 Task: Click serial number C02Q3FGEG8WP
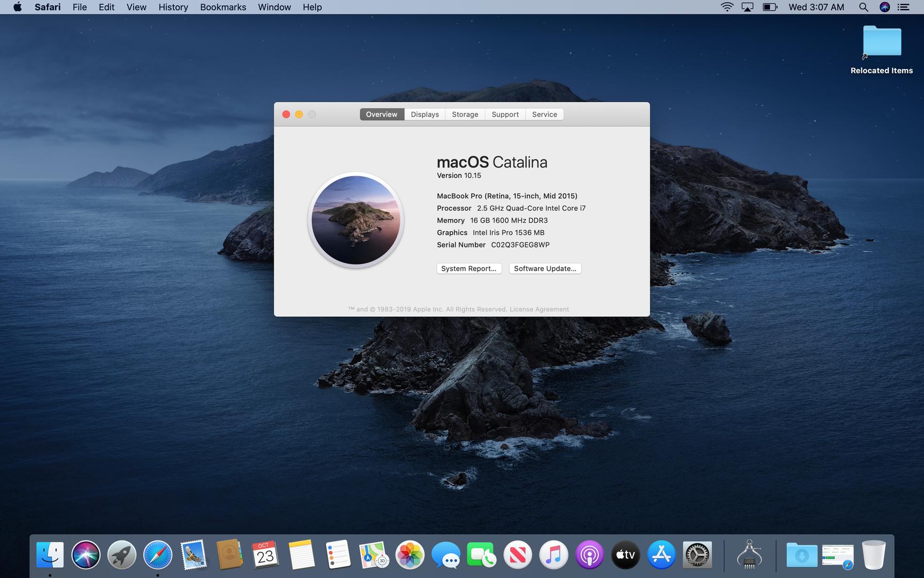point(520,245)
